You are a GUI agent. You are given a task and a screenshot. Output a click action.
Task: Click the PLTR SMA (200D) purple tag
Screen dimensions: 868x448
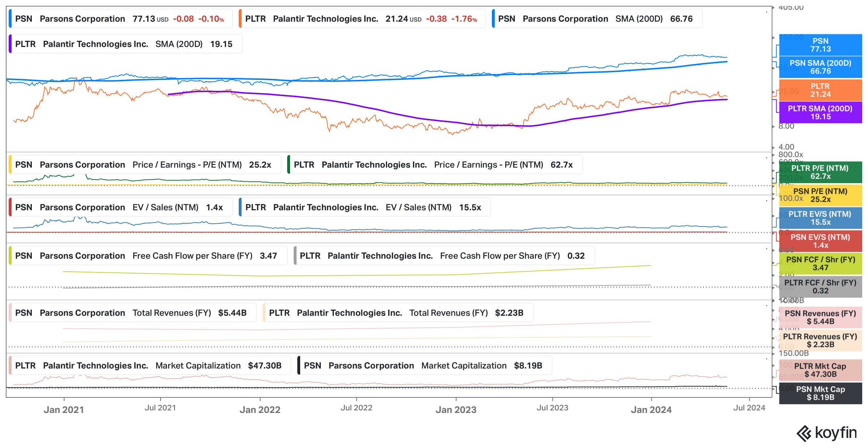pyautogui.click(x=820, y=113)
